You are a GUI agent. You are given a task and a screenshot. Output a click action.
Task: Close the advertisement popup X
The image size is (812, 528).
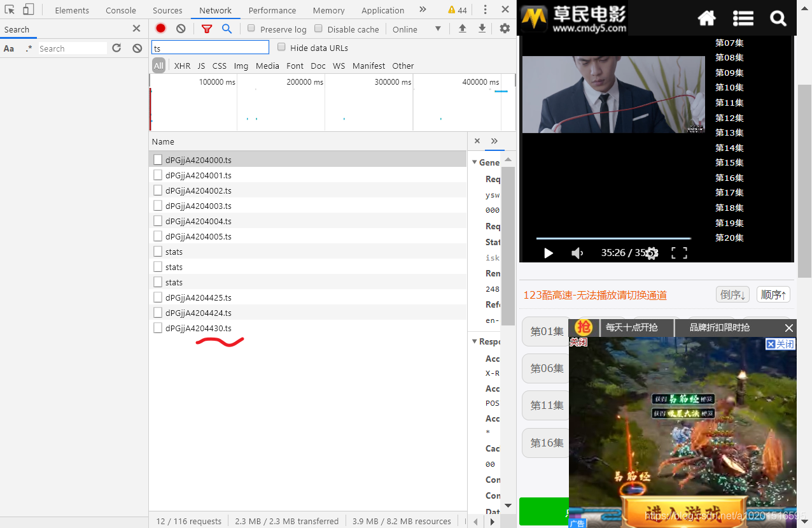(x=789, y=328)
